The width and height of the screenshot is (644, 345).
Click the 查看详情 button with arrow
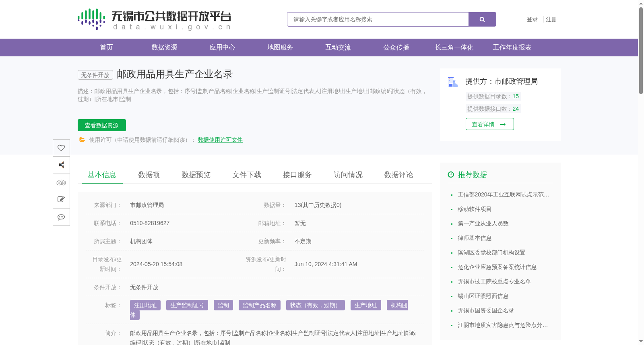coord(490,124)
